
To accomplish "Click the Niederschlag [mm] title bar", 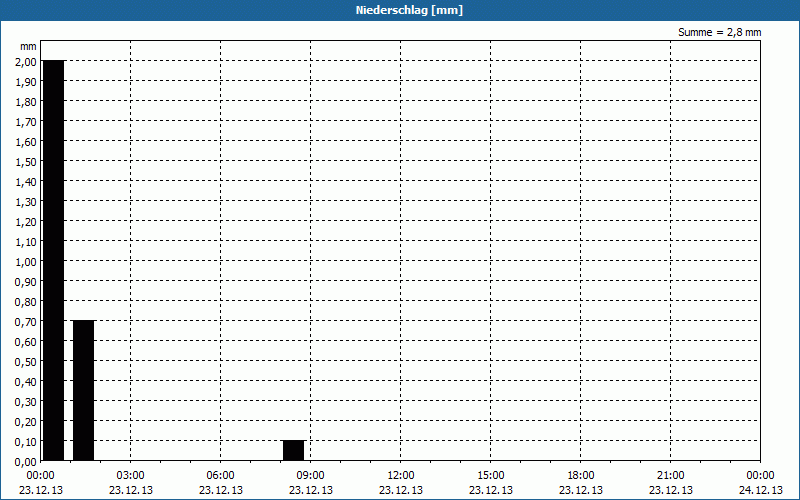I will pos(400,10).
